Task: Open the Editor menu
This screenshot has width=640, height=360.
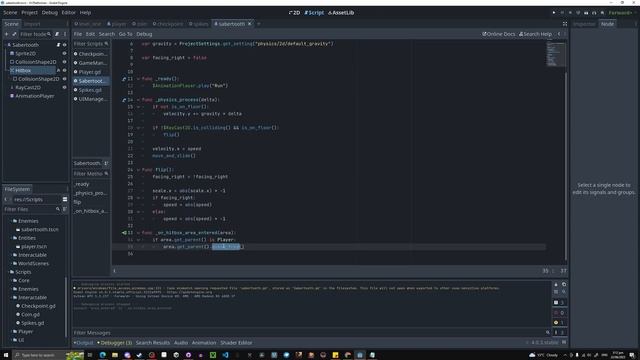Action: coord(68,13)
